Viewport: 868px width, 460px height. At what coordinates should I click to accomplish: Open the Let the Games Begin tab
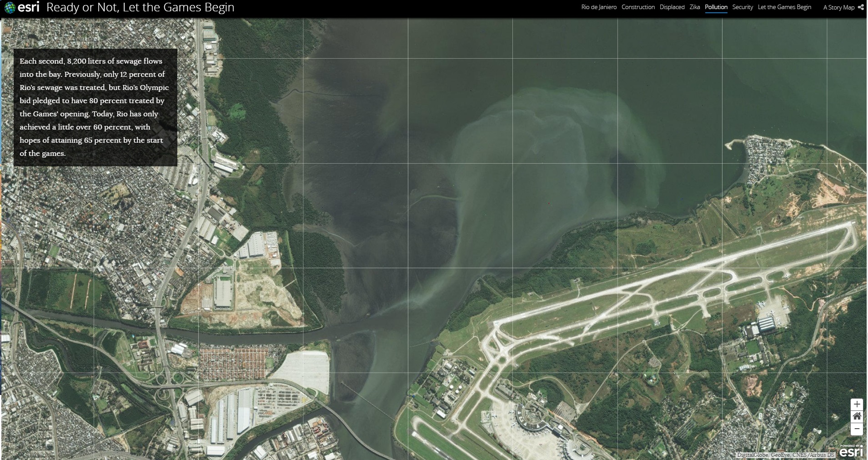(784, 7)
